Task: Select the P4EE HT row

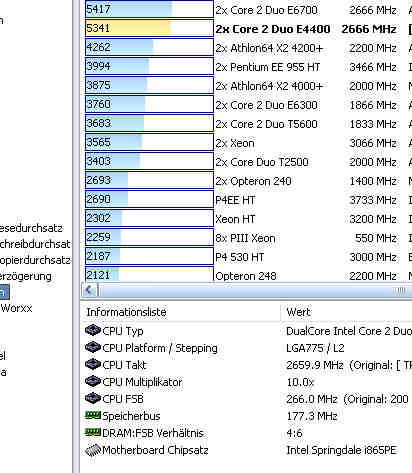Action: [248, 200]
